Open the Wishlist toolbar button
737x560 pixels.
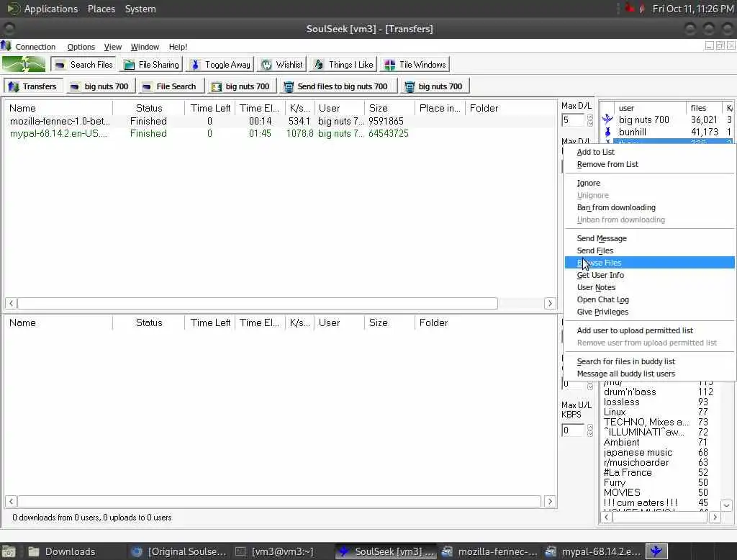(282, 64)
